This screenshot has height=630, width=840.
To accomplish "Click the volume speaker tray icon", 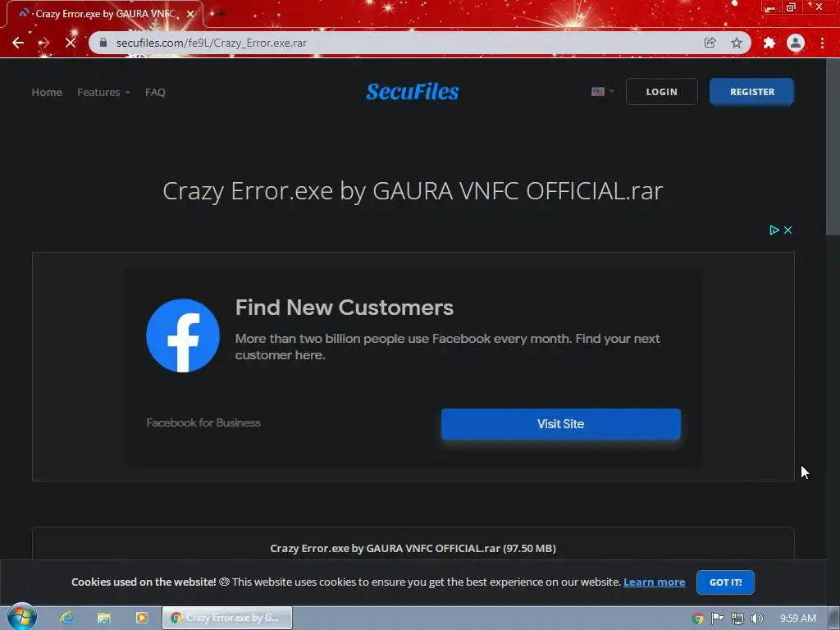I will point(756,619).
